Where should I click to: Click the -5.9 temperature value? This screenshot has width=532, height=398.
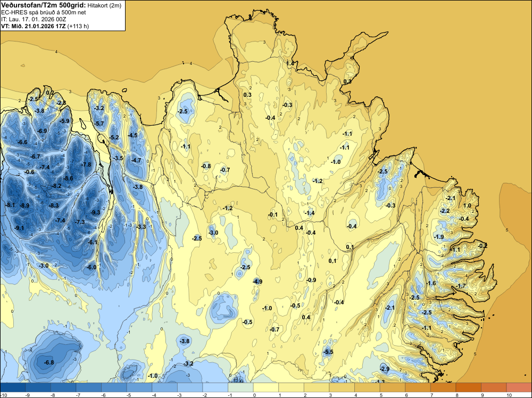(64, 121)
